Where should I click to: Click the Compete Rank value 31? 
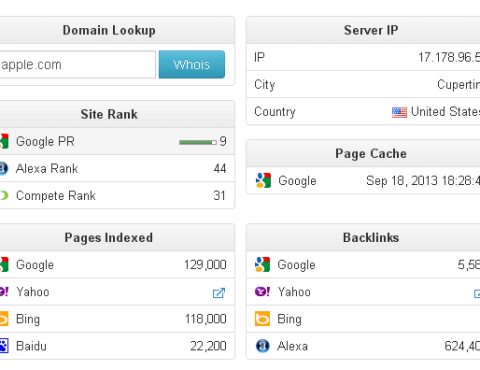click(x=220, y=196)
